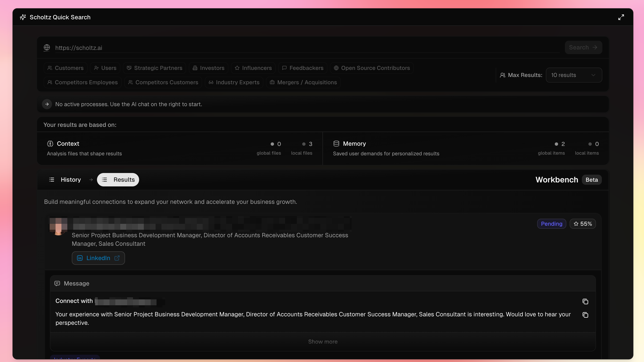Click the blurred profile avatar thumbnail

point(58,226)
